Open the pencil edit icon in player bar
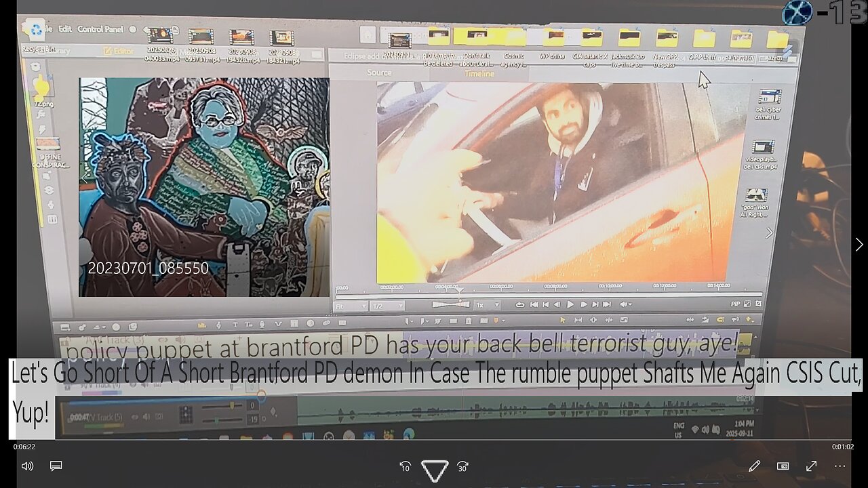 (x=754, y=466)
